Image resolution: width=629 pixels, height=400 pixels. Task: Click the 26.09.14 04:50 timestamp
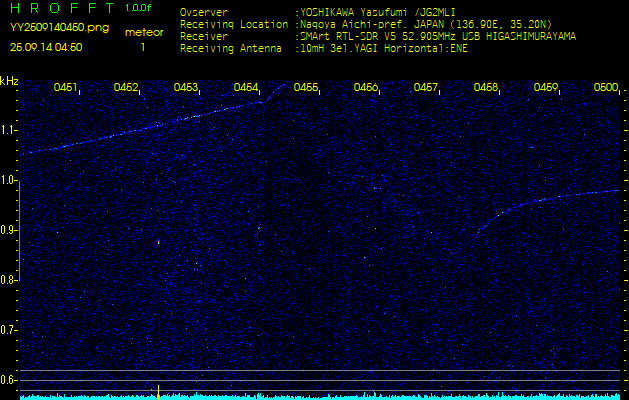click(46, 47)
